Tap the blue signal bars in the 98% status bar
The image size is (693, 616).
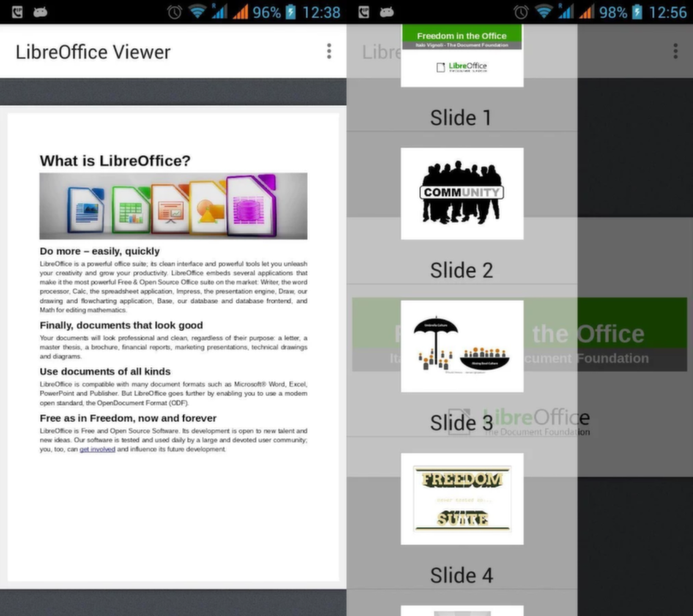point(566,12)
